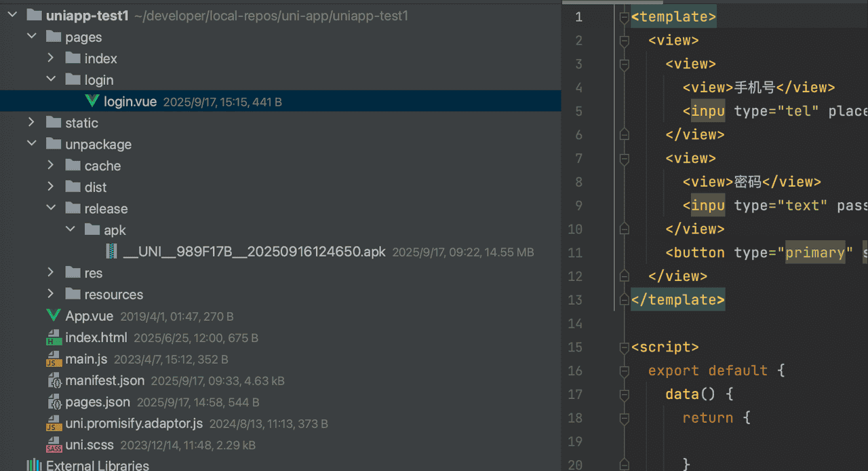Fold the data() function on line 17

pyautogui.click(x=625, y=394)
